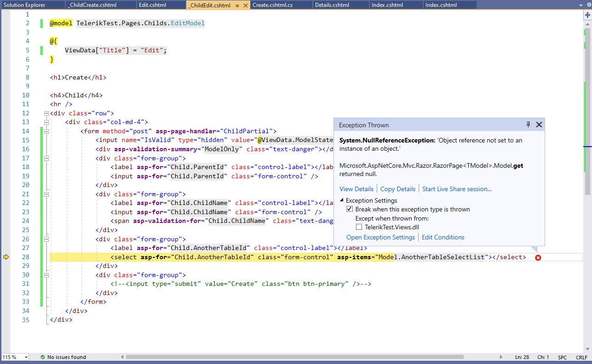The image size is (592, 364).
Task: Click the yellow current-statement arrow in margin
Action: pos(6,257)
